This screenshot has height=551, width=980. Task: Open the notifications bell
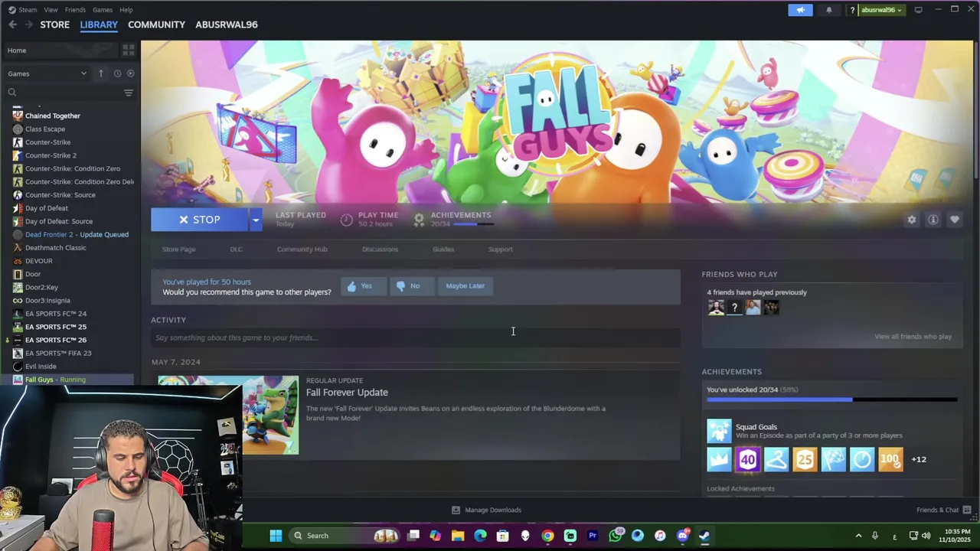pos(828,10)
